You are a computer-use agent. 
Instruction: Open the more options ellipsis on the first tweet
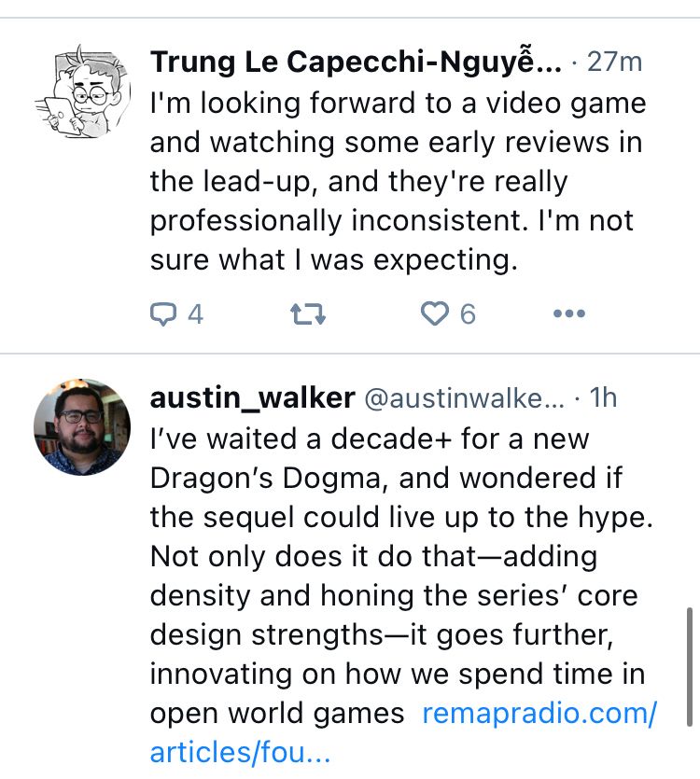click(568, 314)
